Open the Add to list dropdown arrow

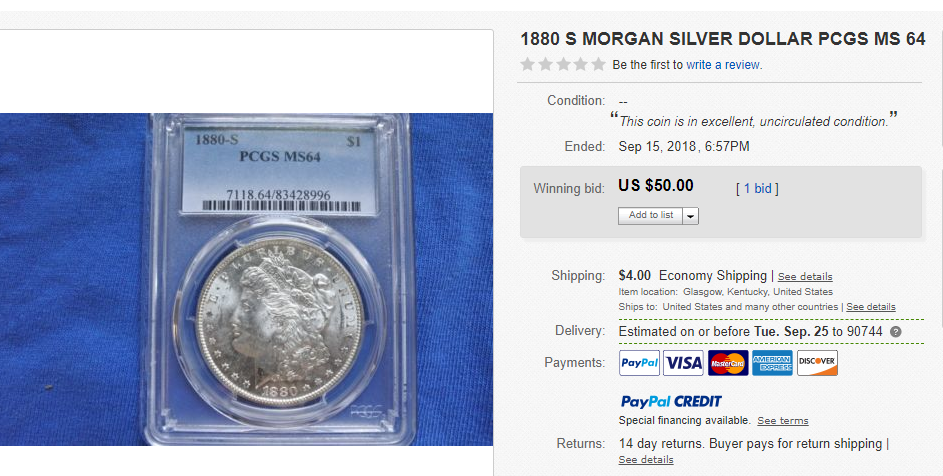(x=690, y=216)
